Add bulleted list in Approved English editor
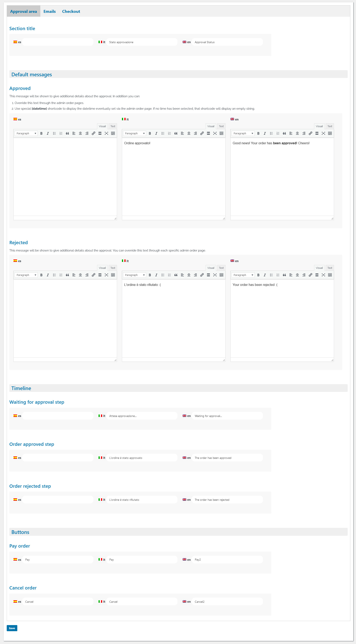The height and width of the screenshot is (644, 356). pos(271,133)
